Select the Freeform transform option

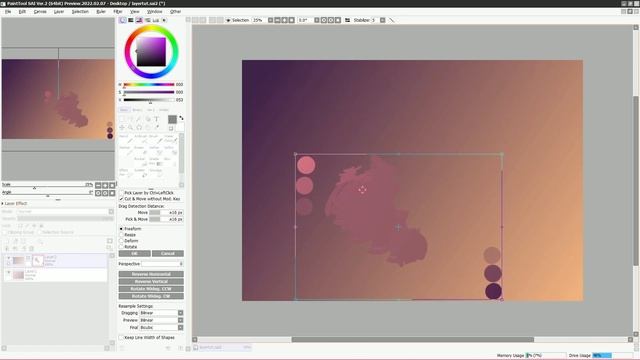pos(121,229)
